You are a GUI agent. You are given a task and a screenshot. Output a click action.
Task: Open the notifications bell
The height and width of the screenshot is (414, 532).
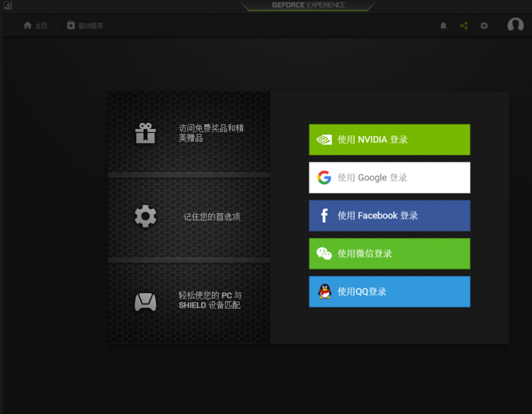pyautogui.click(x=443, y=26)
